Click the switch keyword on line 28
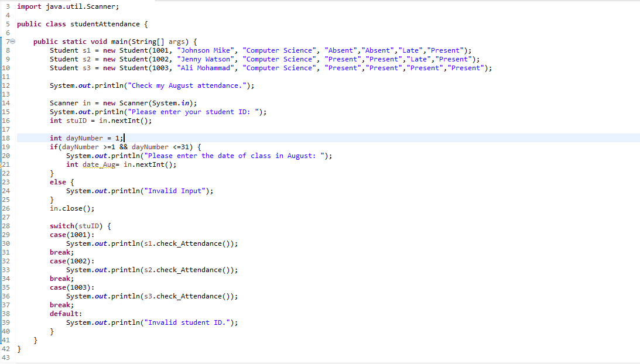This screenshot has width=640, height=364. 62,225
